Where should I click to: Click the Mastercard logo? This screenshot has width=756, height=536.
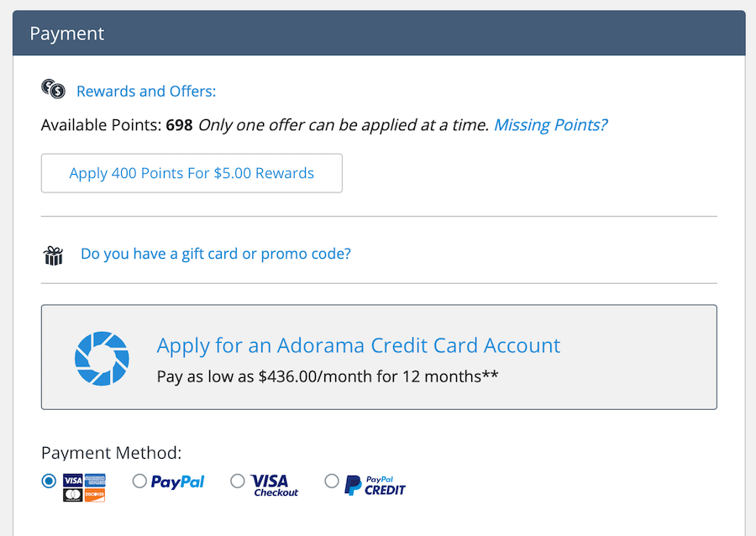73,495
